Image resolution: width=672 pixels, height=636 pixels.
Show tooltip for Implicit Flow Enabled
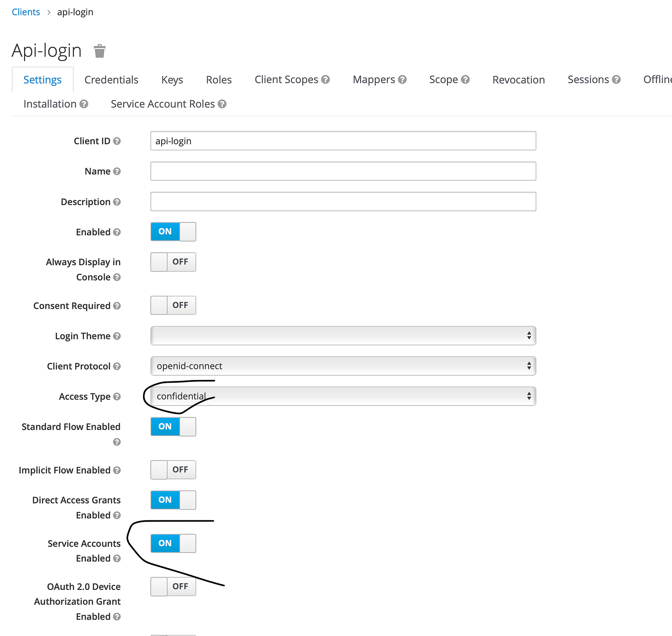117,470
